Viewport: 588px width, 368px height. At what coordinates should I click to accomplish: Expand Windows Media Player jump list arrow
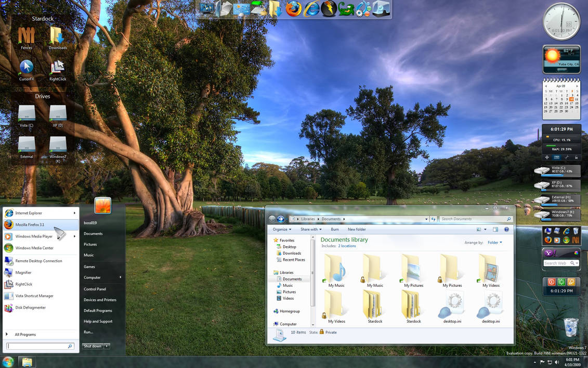74,236
